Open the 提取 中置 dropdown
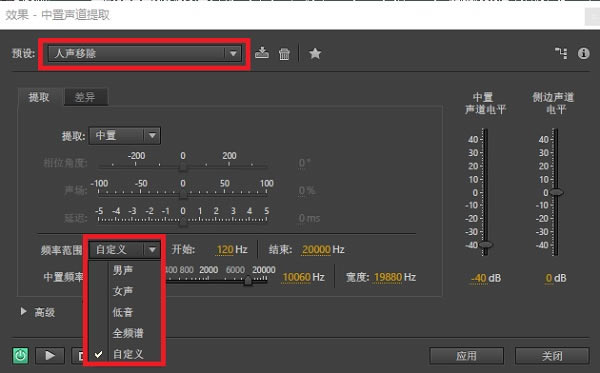Image resolution: width=600 pixels, height=373 pixels. pos(125,135)
